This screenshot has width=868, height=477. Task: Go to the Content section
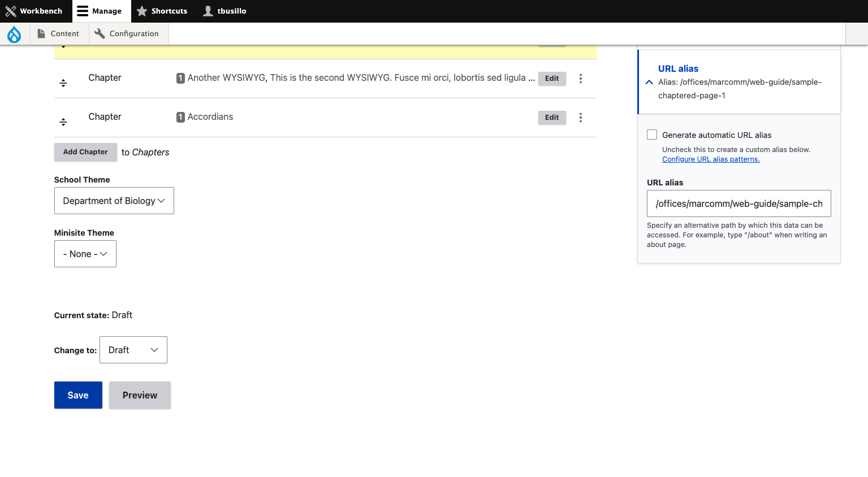tap(58, 34)
